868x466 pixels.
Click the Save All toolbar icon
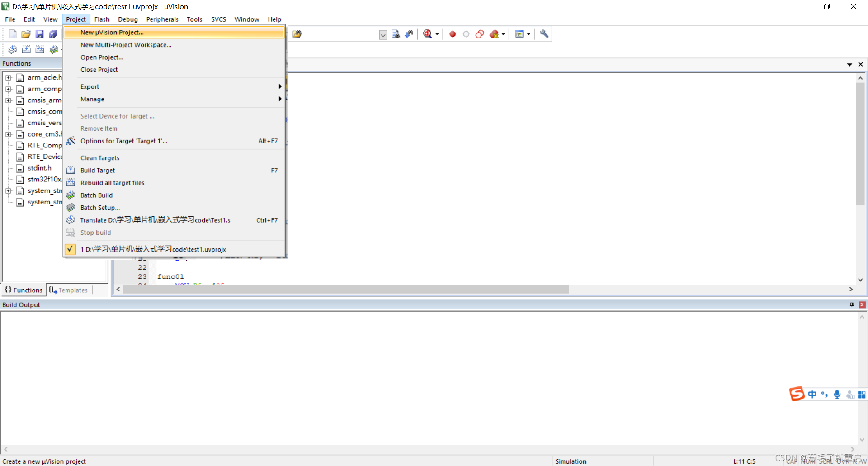[x=53, y=34]
